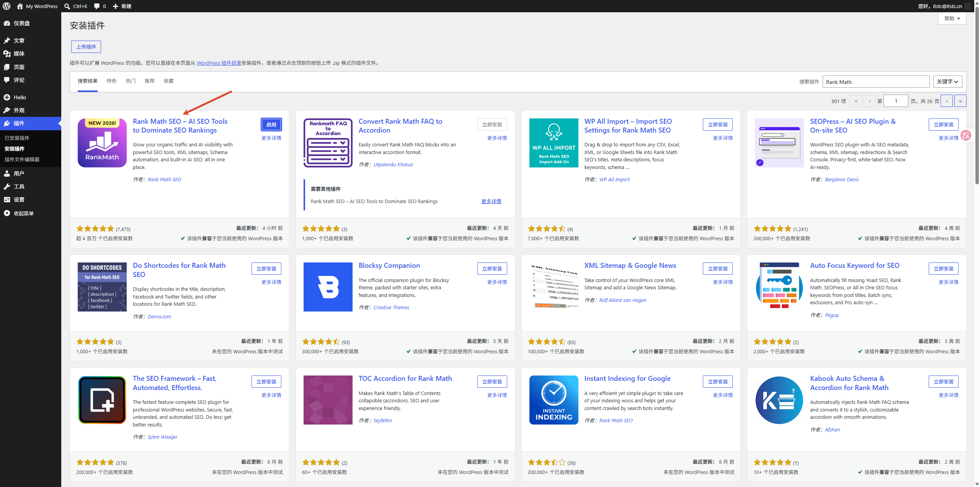Open 文章 posts pin icon
980x487 pixels.
7,41
